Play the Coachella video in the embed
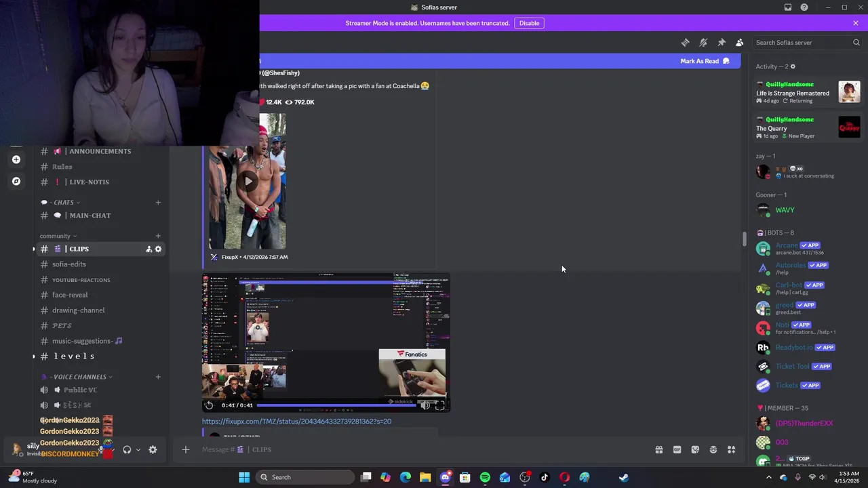868x488 pixels. tap(248, 181)
